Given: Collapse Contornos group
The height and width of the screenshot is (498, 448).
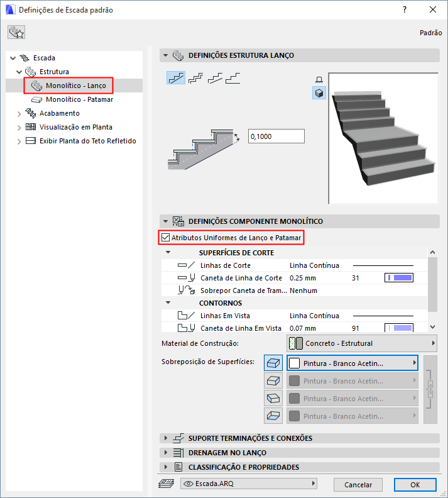Looking at the screenshot, I should pos(168,302).
